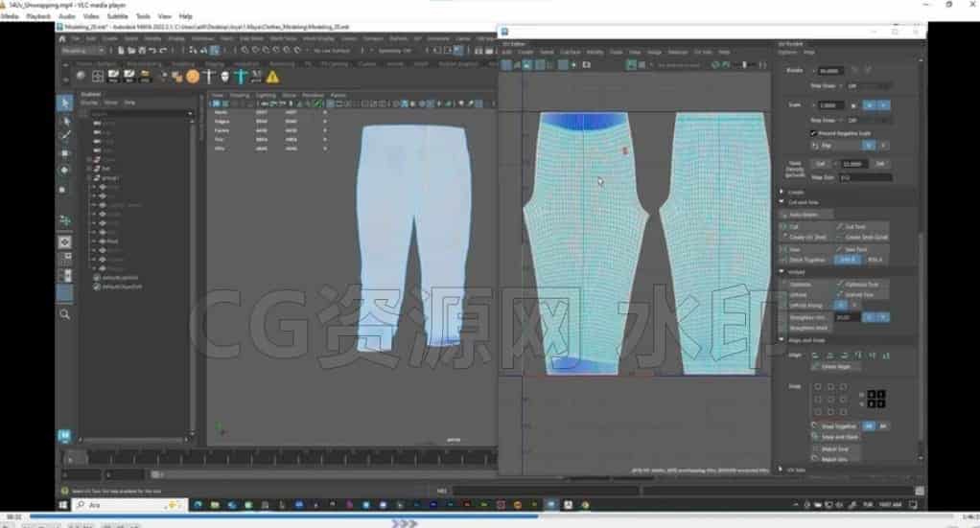Open Scale Step Snap Off dropdown

(x=868, y=120)
